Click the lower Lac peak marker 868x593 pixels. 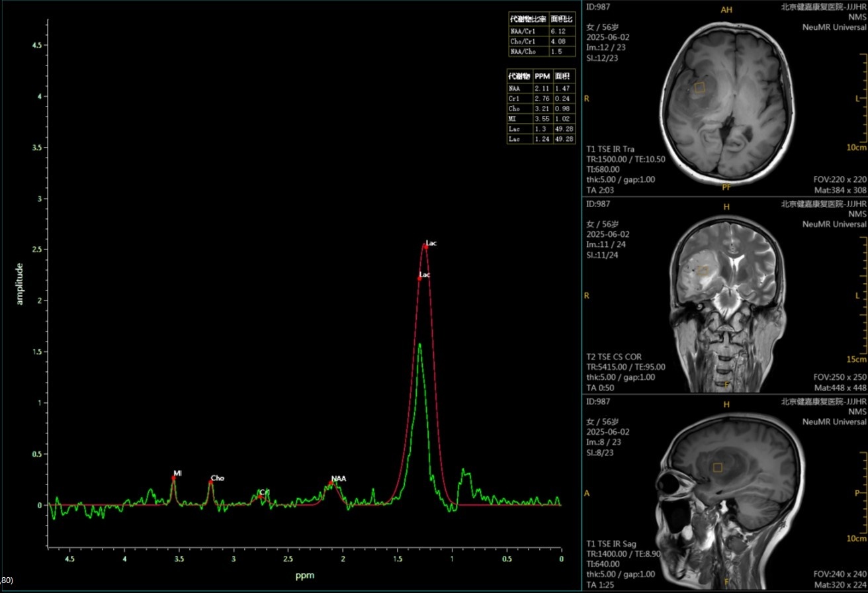[419, 279]
